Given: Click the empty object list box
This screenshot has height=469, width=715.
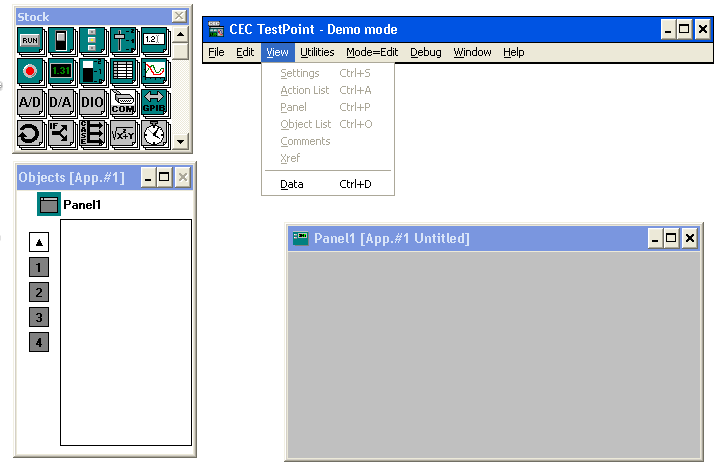Looking at the screenshot, I should coord(126,332).
